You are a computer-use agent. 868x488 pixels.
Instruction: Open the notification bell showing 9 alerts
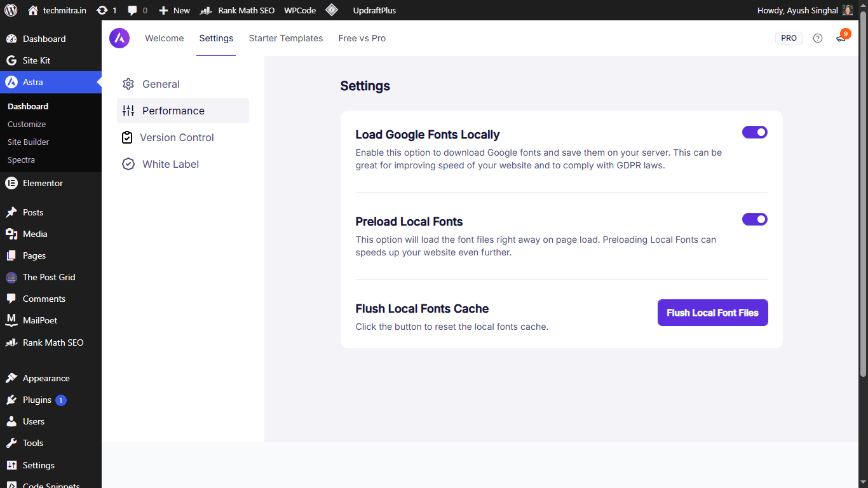tap(841, 39)
